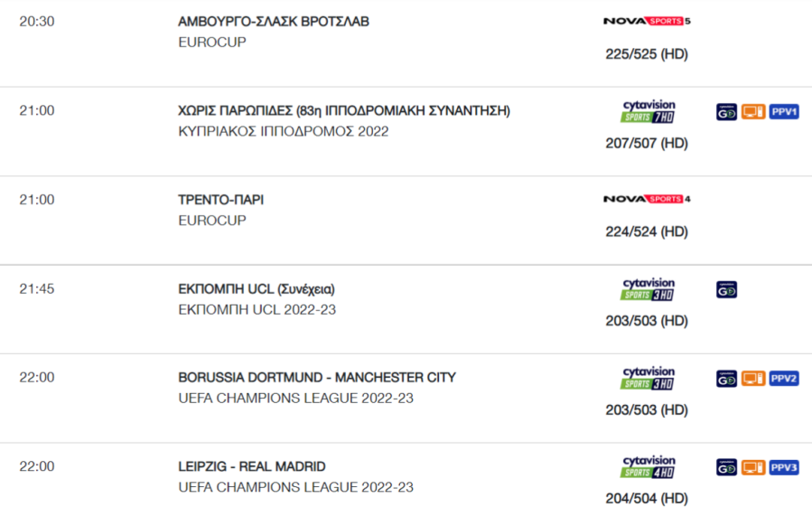Open the ΕΚΠΟΜΠΗ UCL (Συνέχεια) programme
The height and width of the screenshot is (517, 812).
(257, 289)
